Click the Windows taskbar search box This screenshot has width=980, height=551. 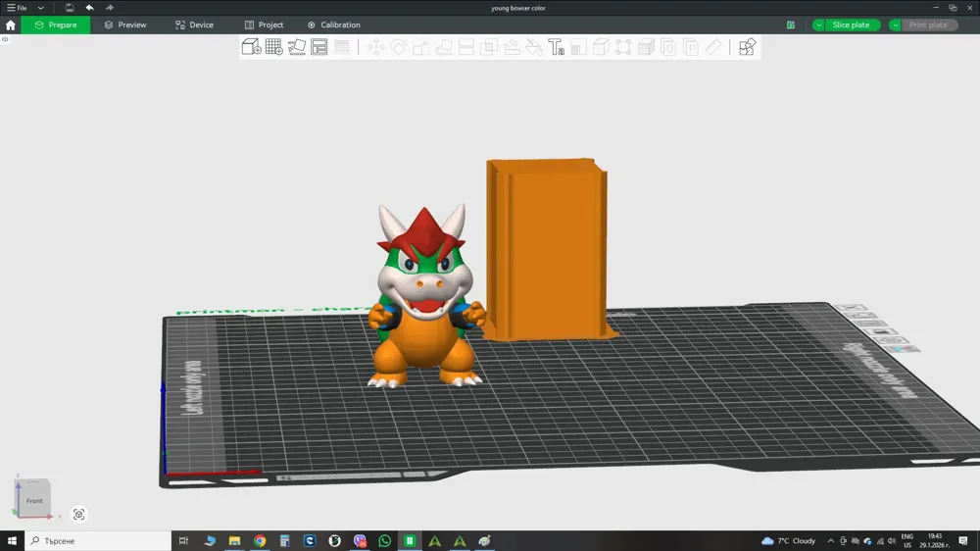click(98, 541)
